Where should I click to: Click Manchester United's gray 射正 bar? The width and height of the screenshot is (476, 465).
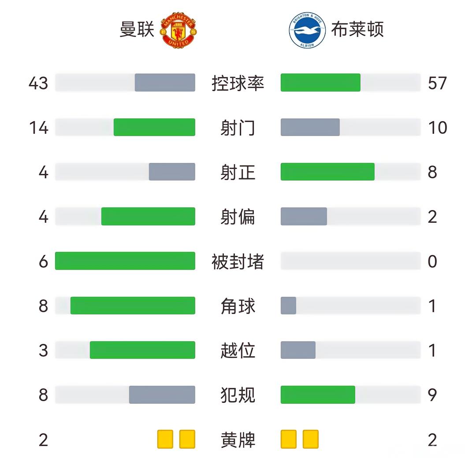click(172, 172)
